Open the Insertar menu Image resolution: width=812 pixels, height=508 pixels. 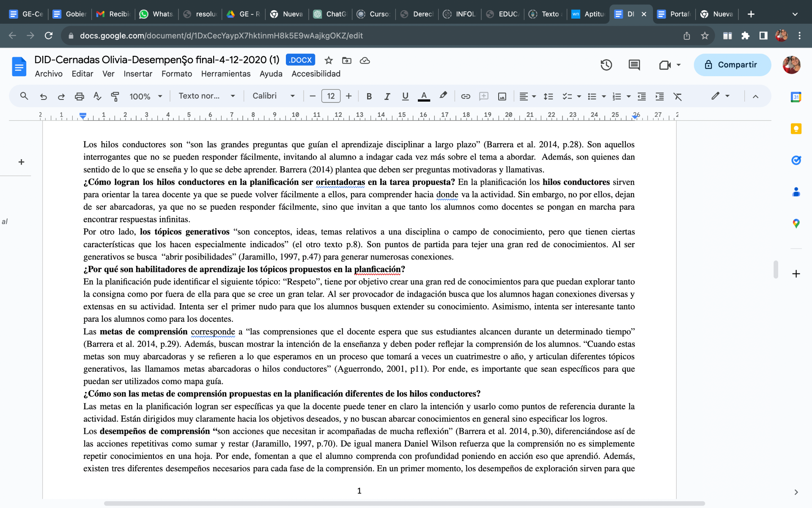[x=138, y=74]
